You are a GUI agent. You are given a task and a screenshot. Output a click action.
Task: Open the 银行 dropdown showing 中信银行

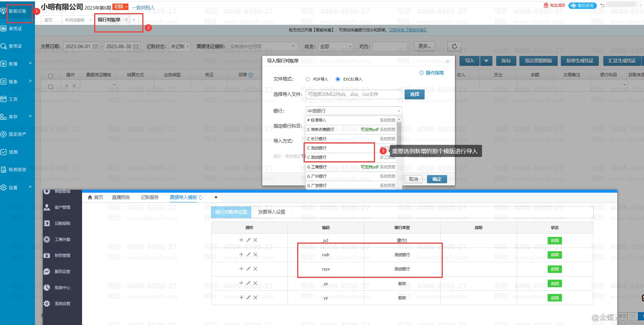pyautogui.click(x=353, y=111)
